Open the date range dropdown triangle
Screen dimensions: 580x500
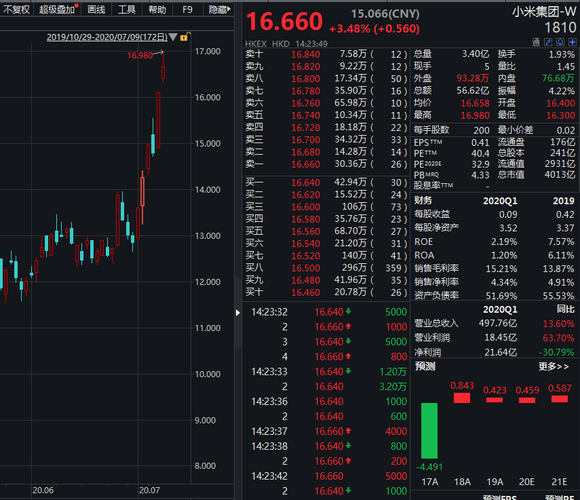[x=173, y=37]
